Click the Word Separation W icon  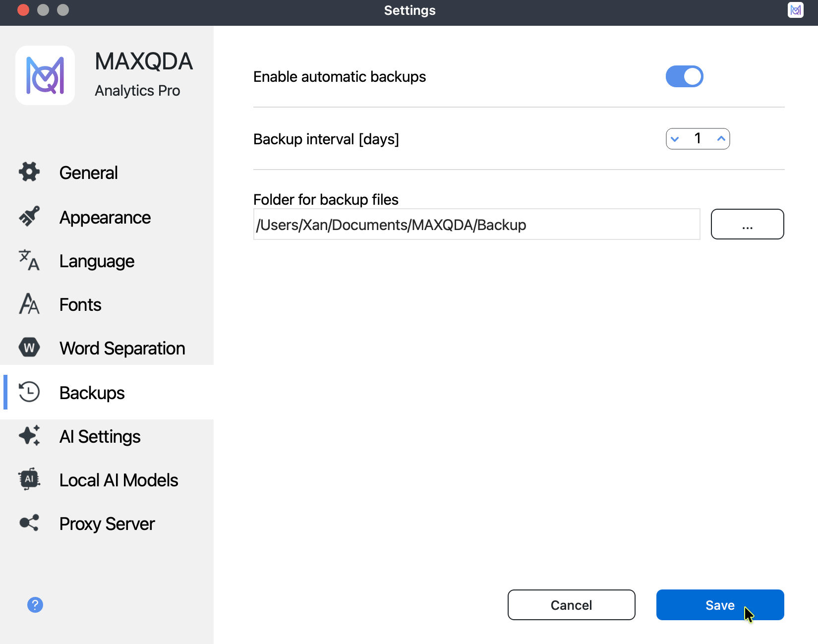(x=29, y=348)
